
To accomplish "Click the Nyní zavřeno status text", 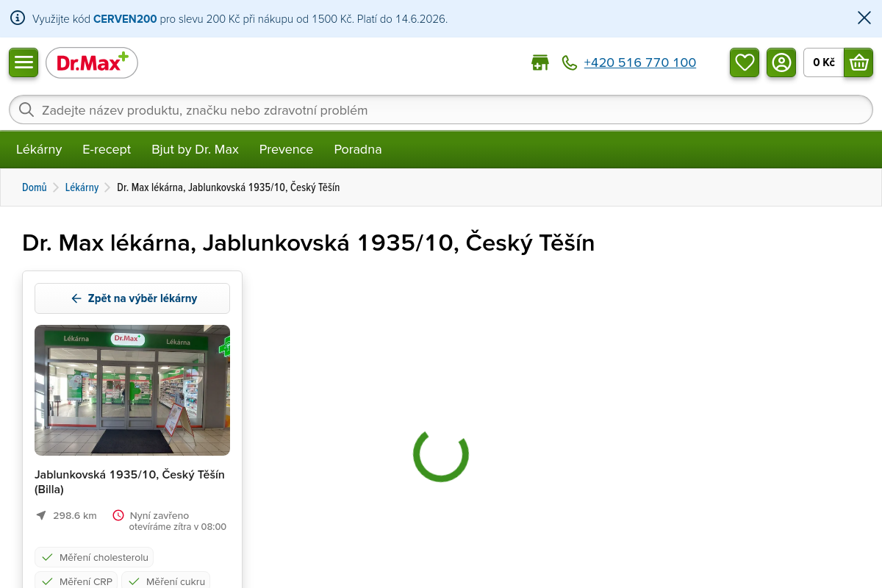I will coord(159,515).
